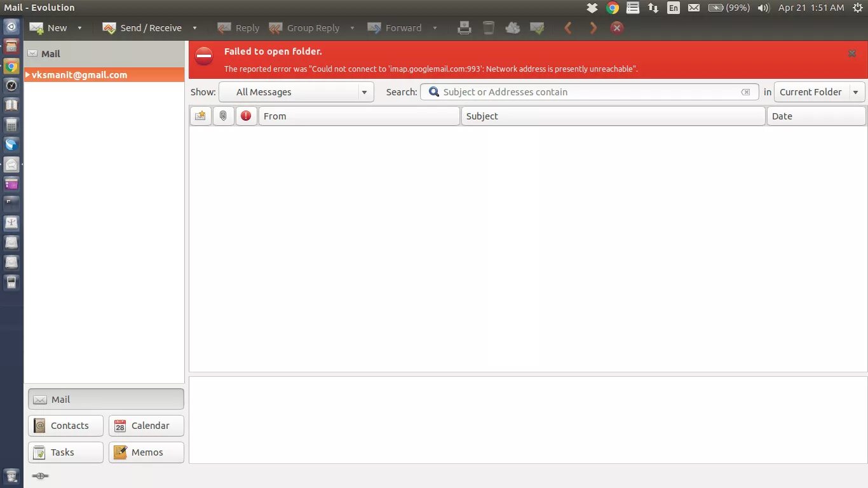Clear the search field with clear icon
868x488 pixels.
(745, 92)
